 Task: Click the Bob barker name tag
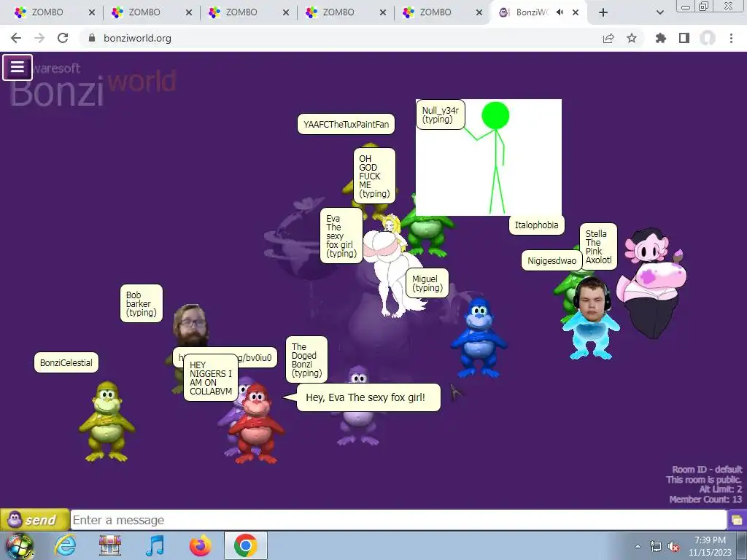tap(141, 303)
